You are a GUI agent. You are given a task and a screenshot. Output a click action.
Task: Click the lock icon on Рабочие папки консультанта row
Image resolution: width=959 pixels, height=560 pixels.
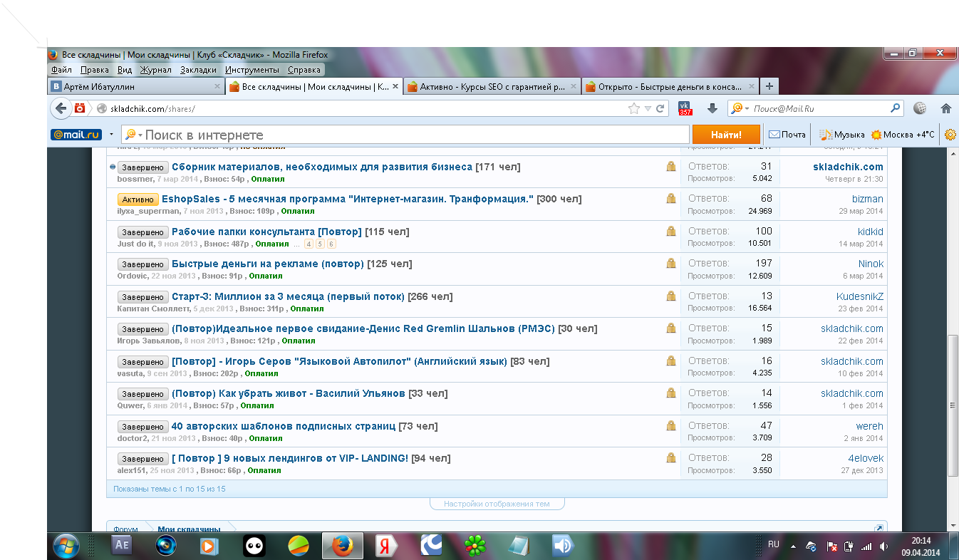(x=670, y=232)
